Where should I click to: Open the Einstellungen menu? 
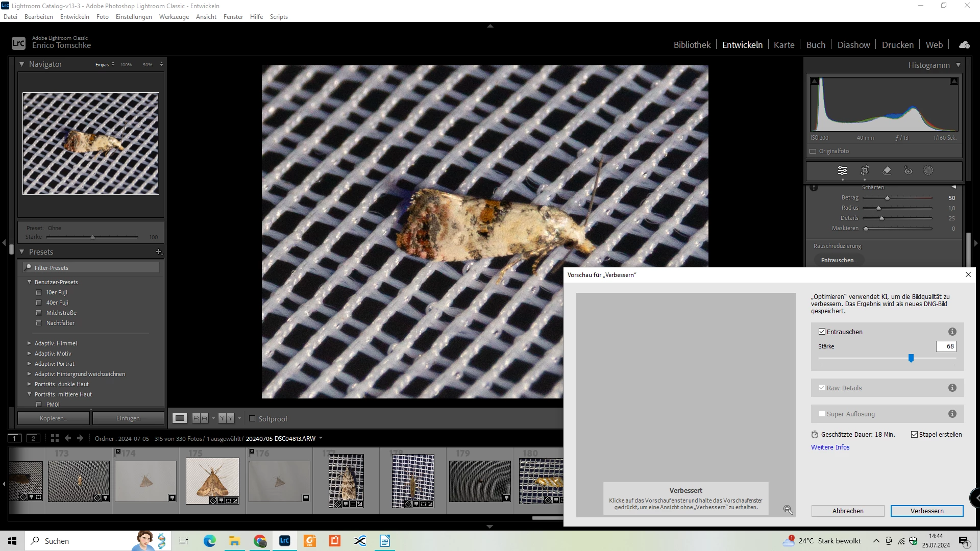click(x=134, y=17)
